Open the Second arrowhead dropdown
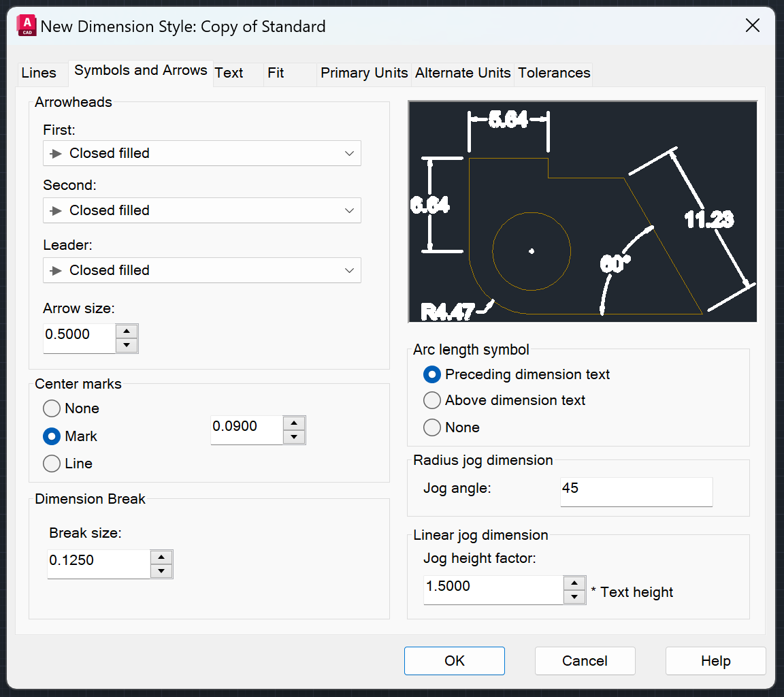Image resolution: width=784 pixels, height=697 pixels. coord(349,210)
